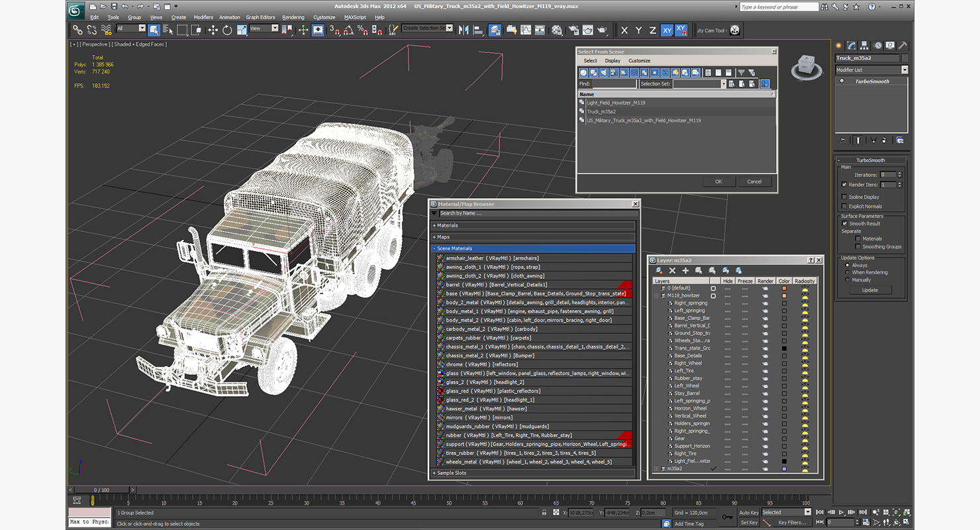Screen dimensions: 980x530
Task: Open Select by Name tool
Action: tap(168, 30)
